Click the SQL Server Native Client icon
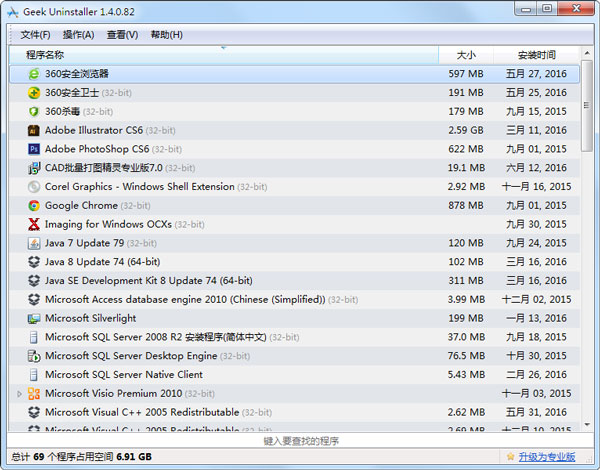The height and width of the screenshot is (470, 600). point(34,375)
